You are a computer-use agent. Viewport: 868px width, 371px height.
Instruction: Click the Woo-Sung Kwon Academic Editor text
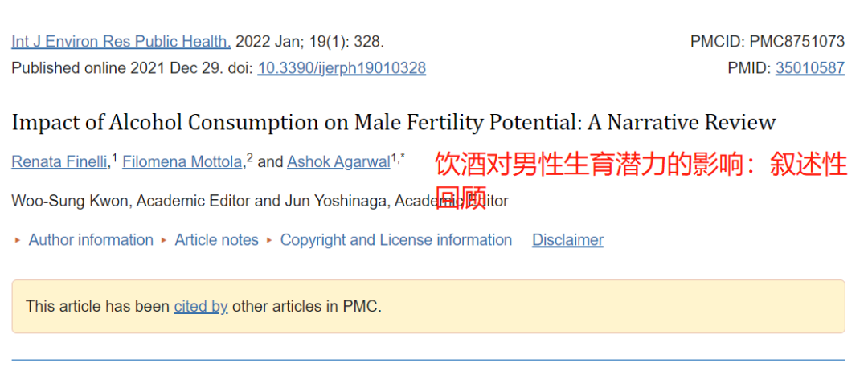131,201
